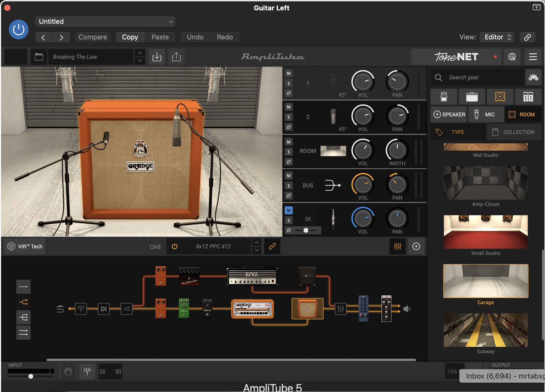Solo mic channel 1

289,83
